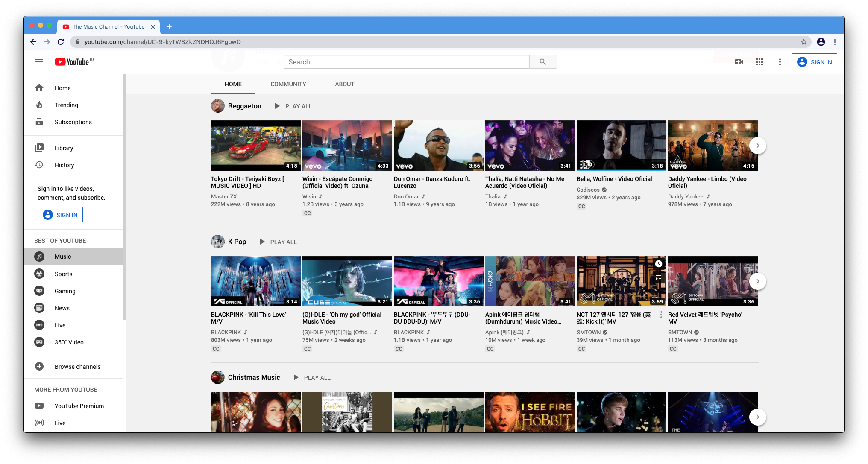The width and height of the screenshot is (868, 464).
Task: Bookmark this page with the star
Action: point(803,42)
